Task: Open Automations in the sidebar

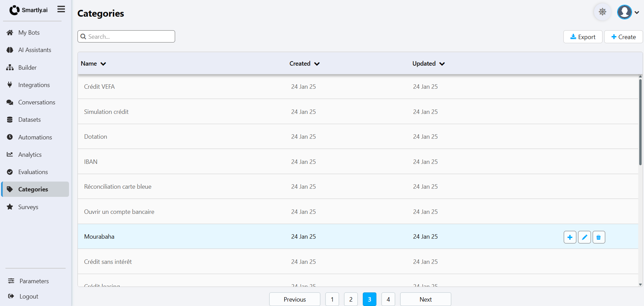Action: (35, 137)
